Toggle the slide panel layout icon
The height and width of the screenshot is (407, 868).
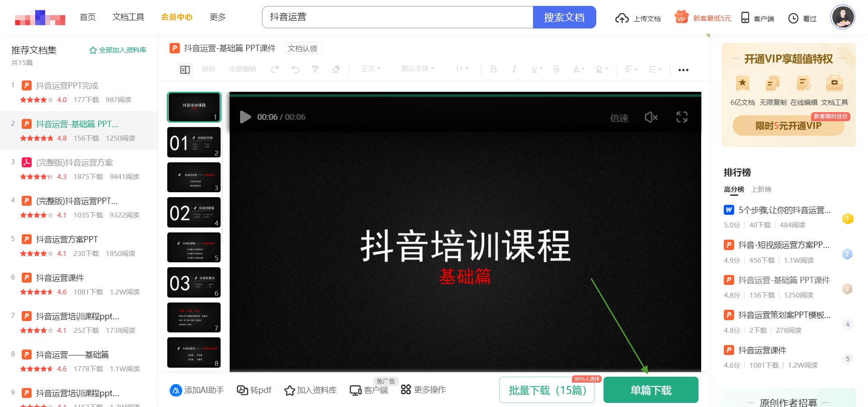tap(185, 70)
